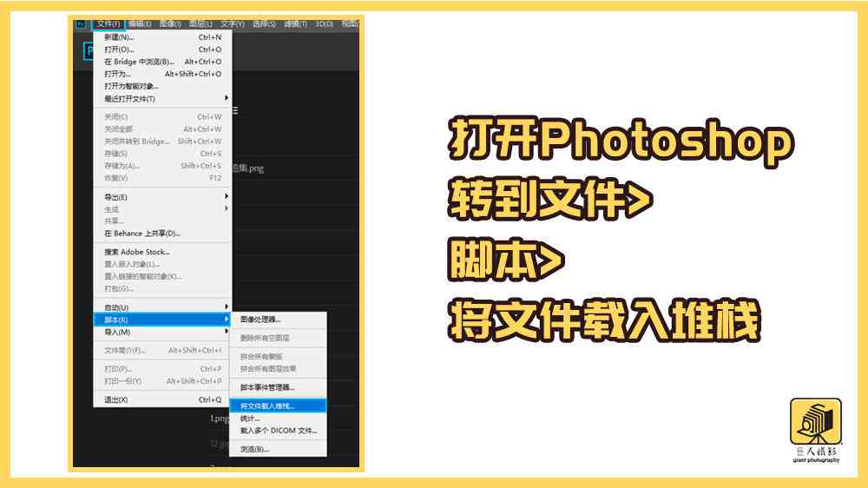868x488 pixels.
Task: Select 打开为智能对象... entry
Action: [163, 86]
